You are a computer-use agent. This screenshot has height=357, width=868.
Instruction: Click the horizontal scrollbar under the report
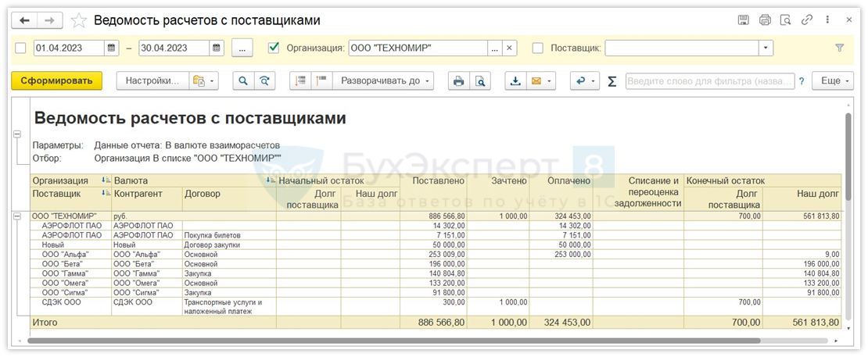(x=391, y=341)
